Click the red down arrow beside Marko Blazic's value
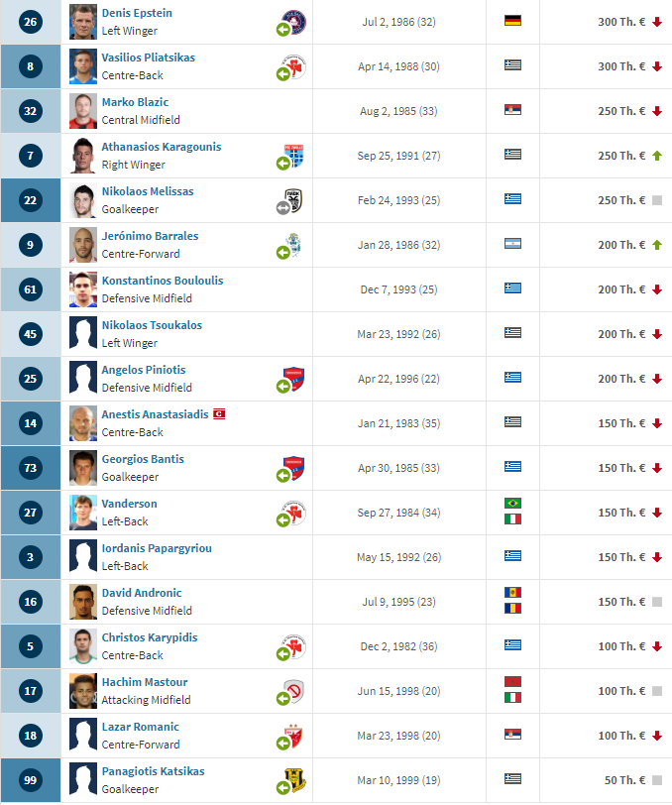This screenshot has width=672, height=805. (x=657, y=111)
